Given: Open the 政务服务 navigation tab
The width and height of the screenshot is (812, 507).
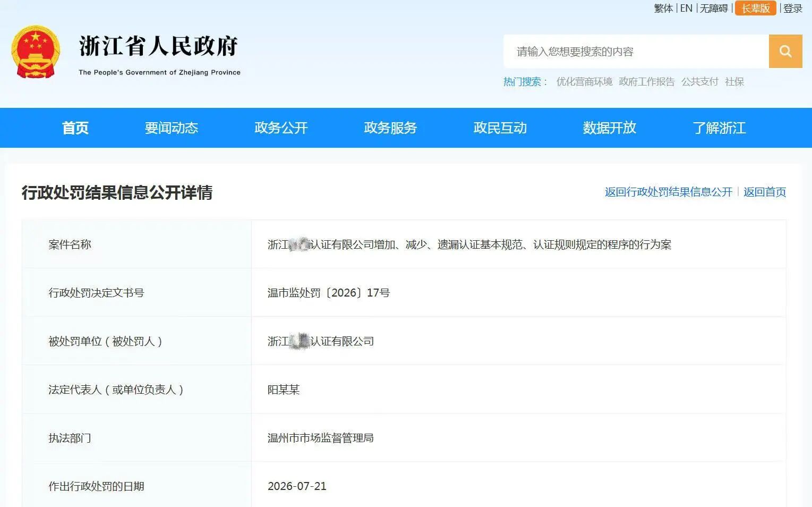Looking at the screenshot, I should (x=390, y=128).
